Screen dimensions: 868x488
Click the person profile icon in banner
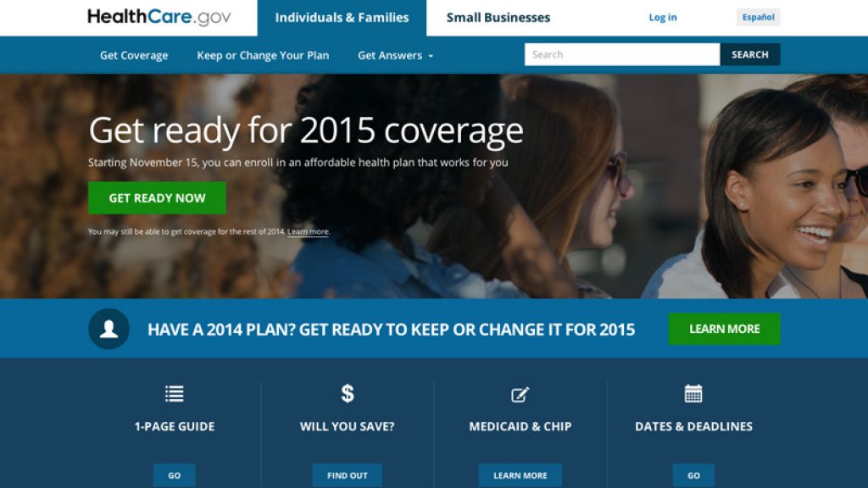pyautogui.click(x=108, y=329)
